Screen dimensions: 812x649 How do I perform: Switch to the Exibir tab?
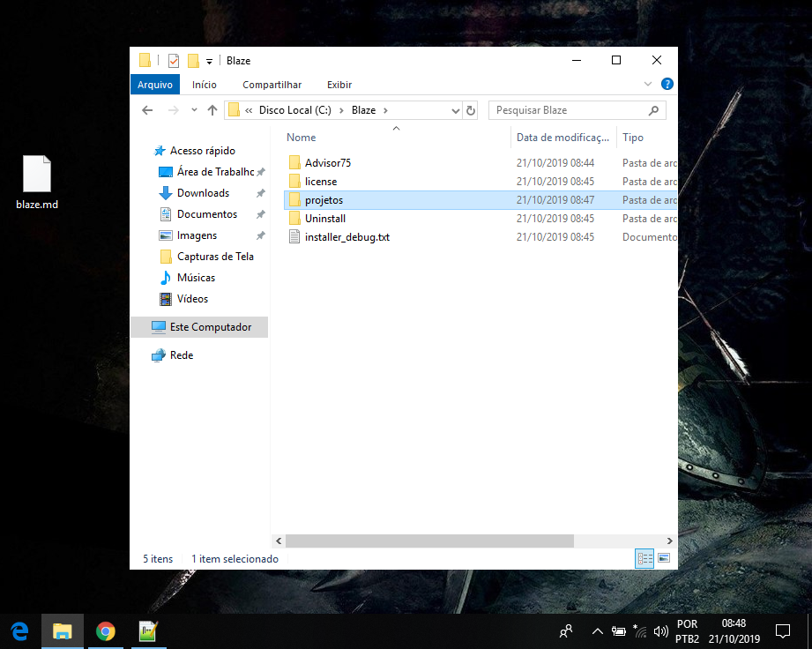339,84
